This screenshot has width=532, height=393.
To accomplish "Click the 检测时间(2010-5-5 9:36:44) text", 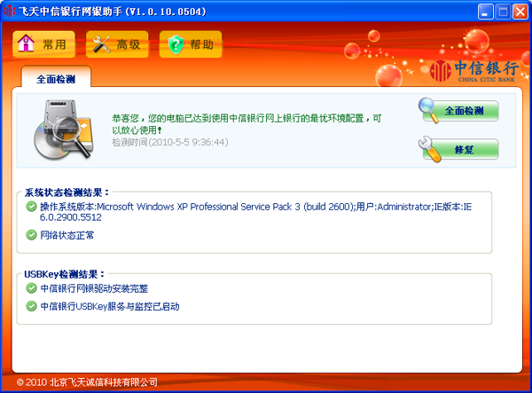I will tap(170, 142).
